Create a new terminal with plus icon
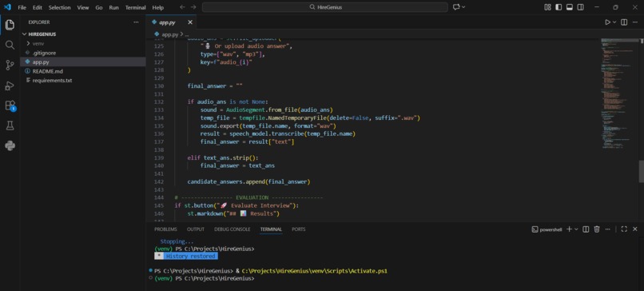The image size is (644, 291). tap(569, 229)
